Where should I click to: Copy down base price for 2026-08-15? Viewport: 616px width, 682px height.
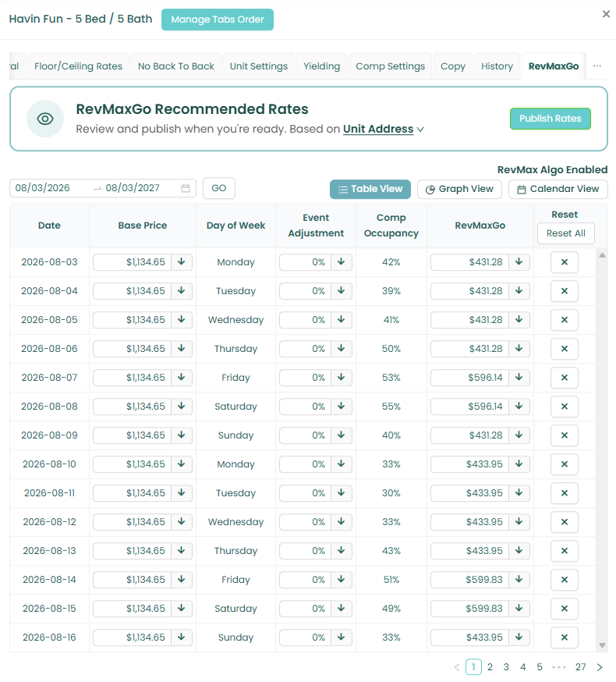coord(181,609)
